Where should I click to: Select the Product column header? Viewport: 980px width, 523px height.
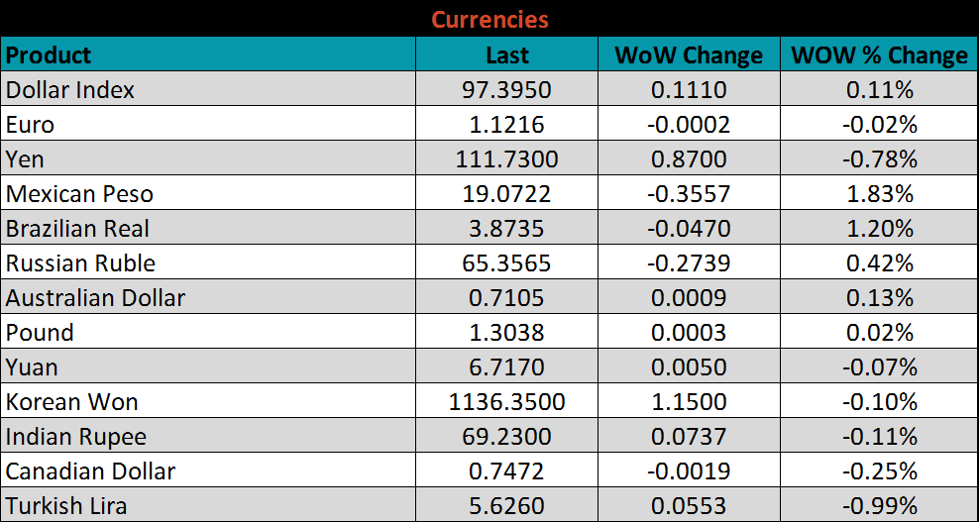click(49, 54)
